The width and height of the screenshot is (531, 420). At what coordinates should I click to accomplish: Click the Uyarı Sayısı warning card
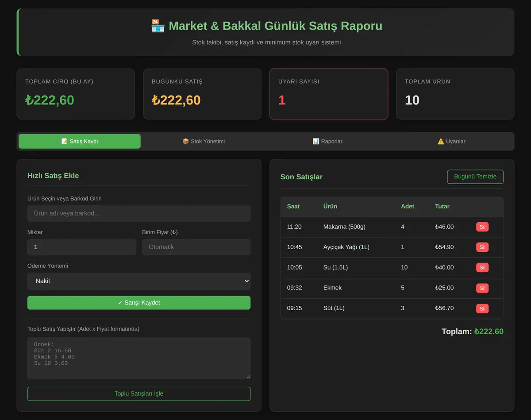pos(329,94)
